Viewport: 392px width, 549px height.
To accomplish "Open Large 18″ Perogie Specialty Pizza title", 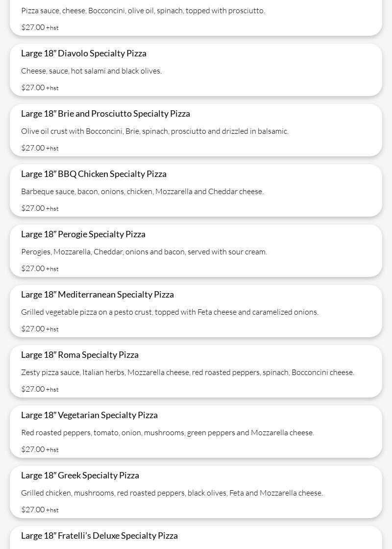I will (83, 234).
